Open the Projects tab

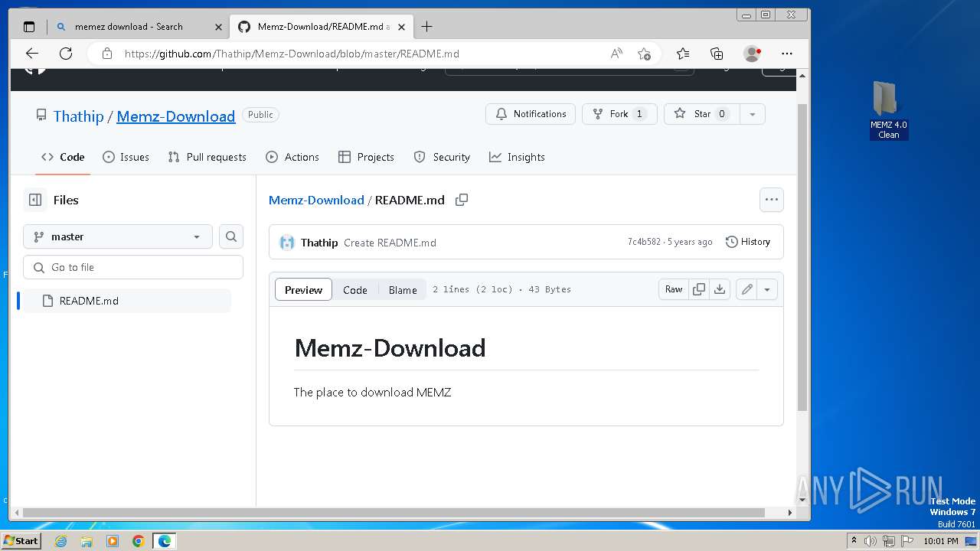[366, 157]
